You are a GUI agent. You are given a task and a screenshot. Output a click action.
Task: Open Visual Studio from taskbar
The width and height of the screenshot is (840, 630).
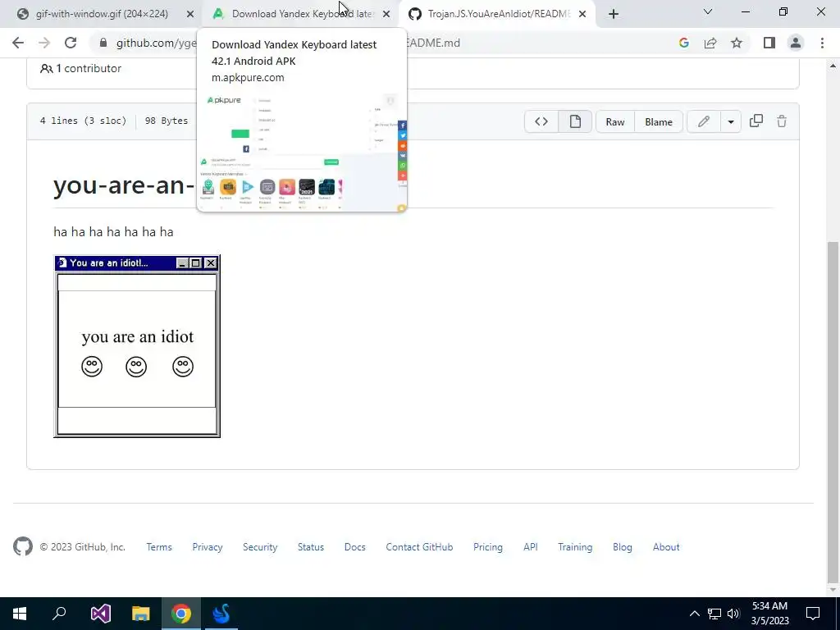tap(100, 614)
